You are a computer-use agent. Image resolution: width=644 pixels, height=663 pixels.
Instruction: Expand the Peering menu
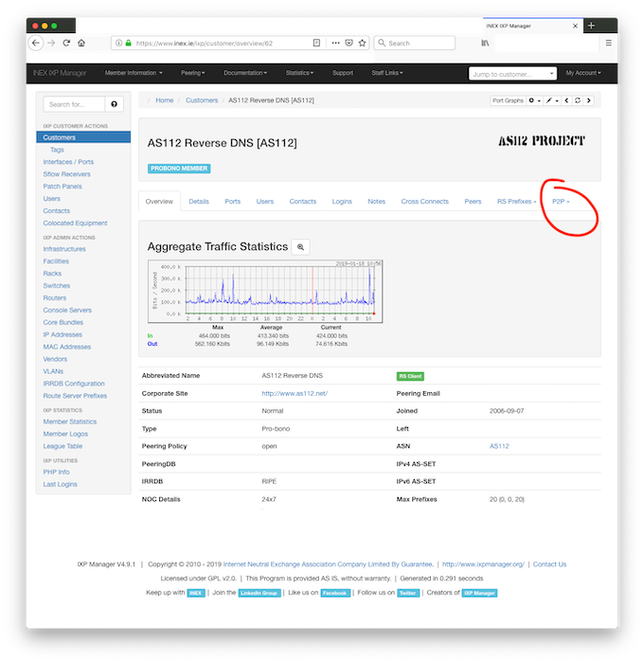tap(193, 73)
